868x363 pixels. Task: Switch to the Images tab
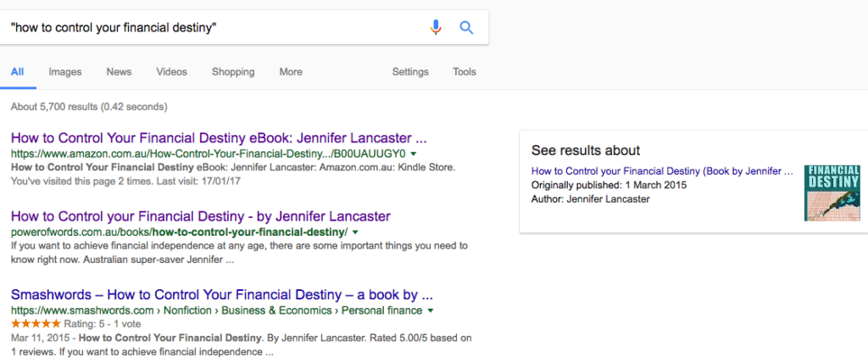point(64,72)
